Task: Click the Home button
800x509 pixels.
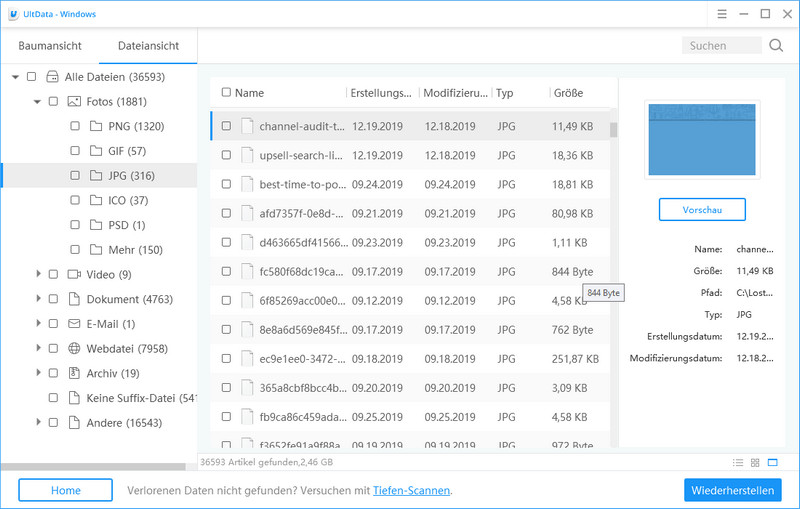Action: (65, 490)
